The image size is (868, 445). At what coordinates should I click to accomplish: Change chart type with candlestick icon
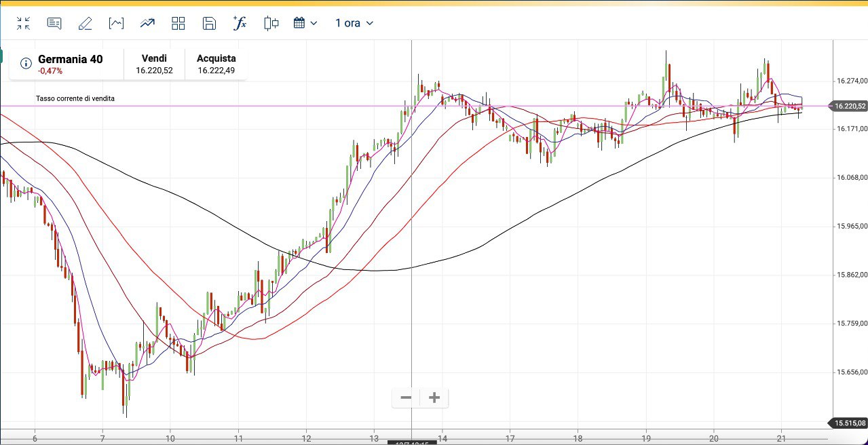click(271, 23)
